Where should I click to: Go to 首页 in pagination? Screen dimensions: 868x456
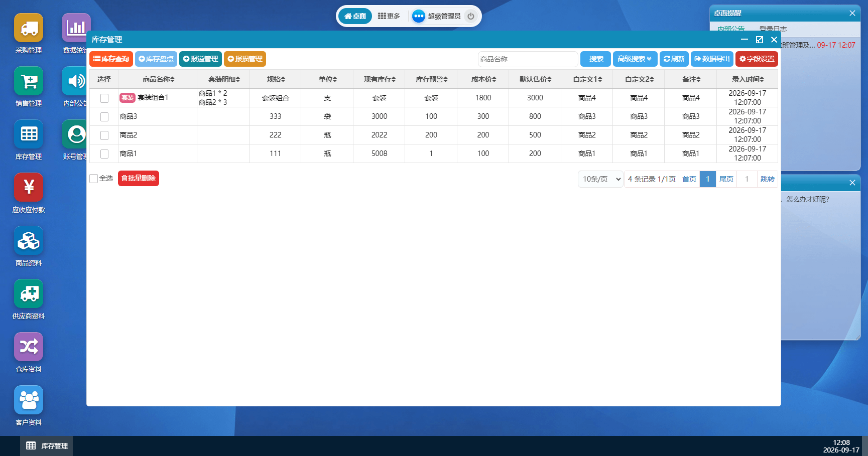pyautogui.click(x=689, y=179)
